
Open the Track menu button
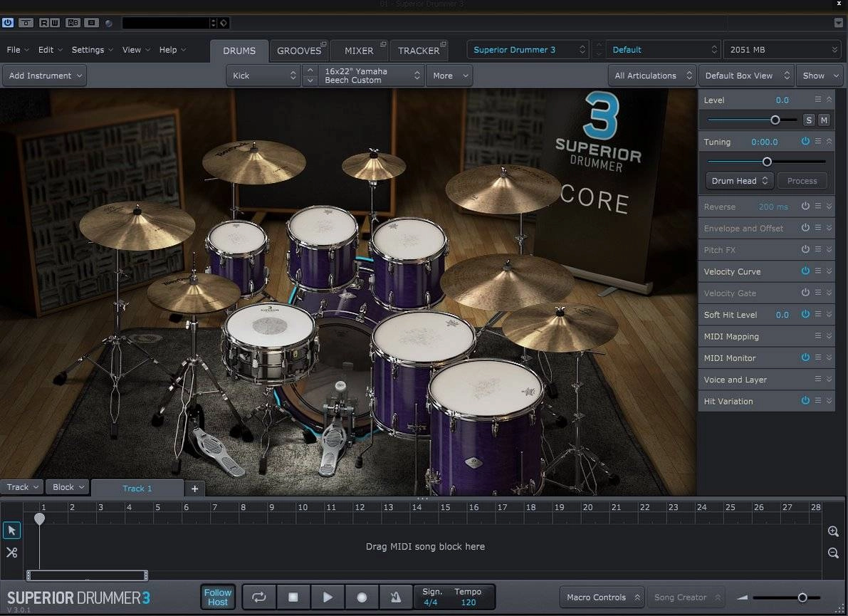(22, 486)
